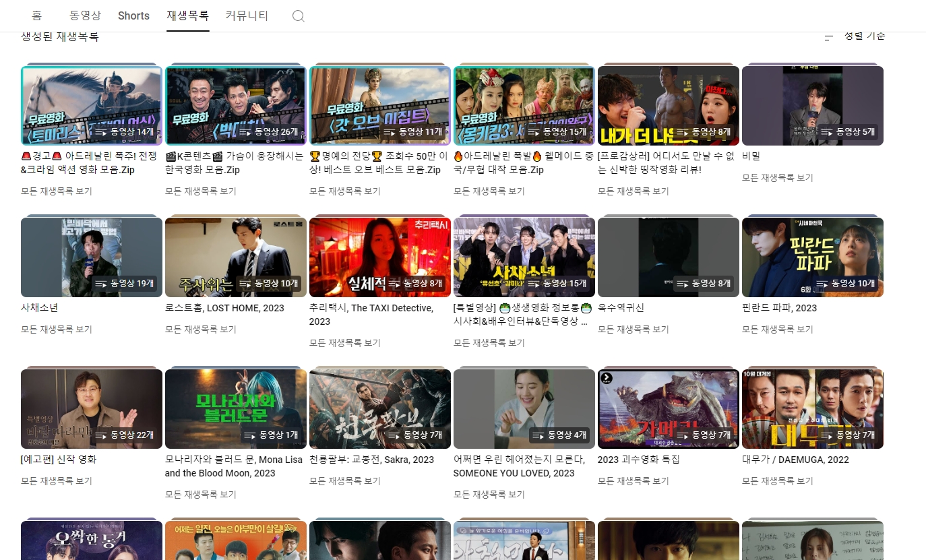This screenshot has height=560, width=926.
Task: Click playlist icon on 옥수역귀신 동영상 8개 badge
Action: point(682,284)
